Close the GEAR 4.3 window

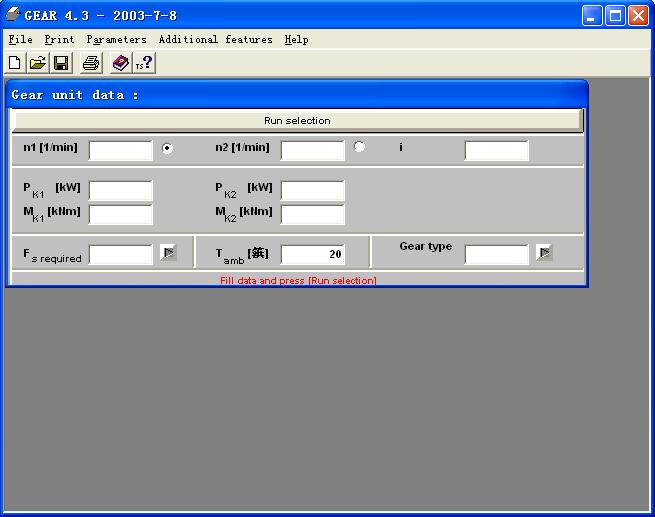639,16
